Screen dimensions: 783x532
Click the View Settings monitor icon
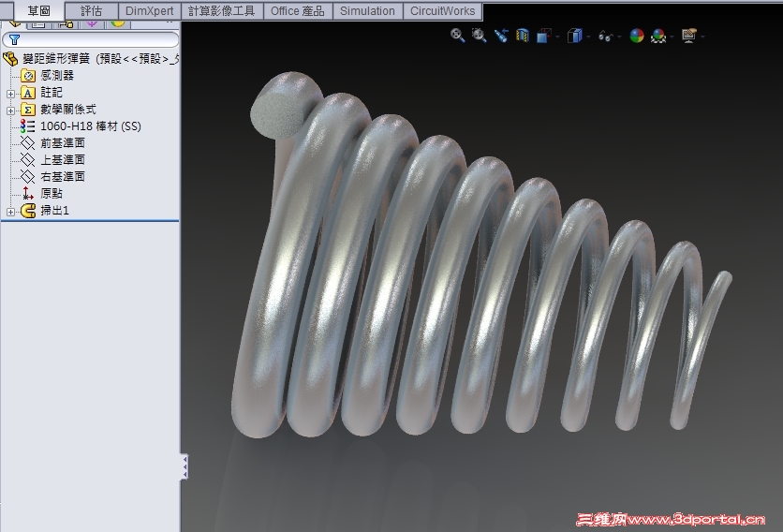pos(689,36)
